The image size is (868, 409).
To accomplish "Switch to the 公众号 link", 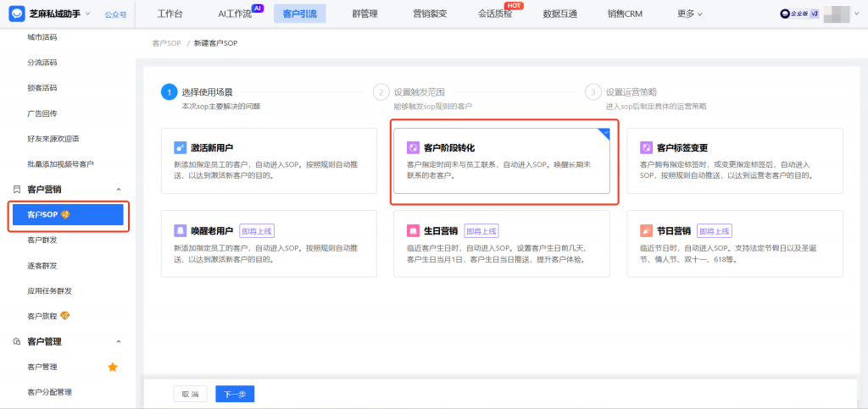I will coord(115,14).
